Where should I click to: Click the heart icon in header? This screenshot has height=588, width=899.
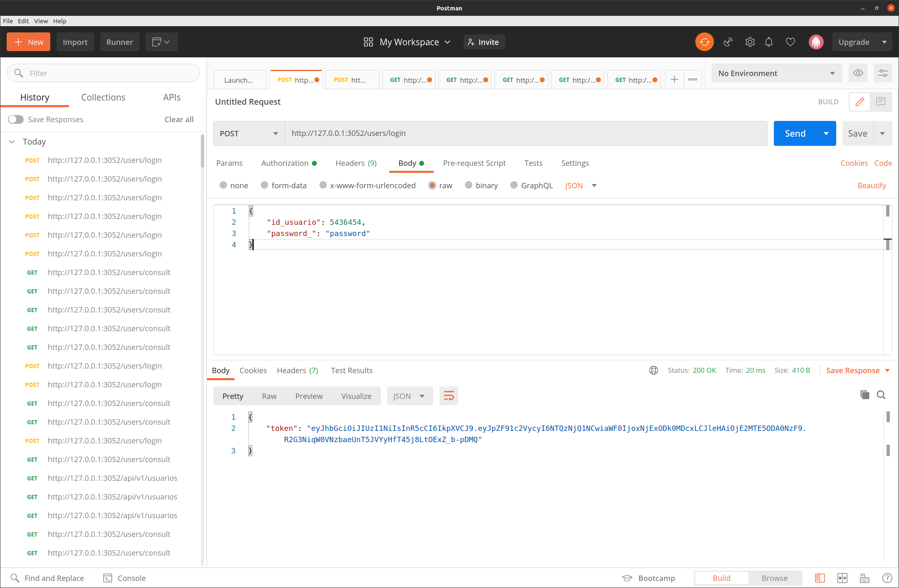point(790,42)
